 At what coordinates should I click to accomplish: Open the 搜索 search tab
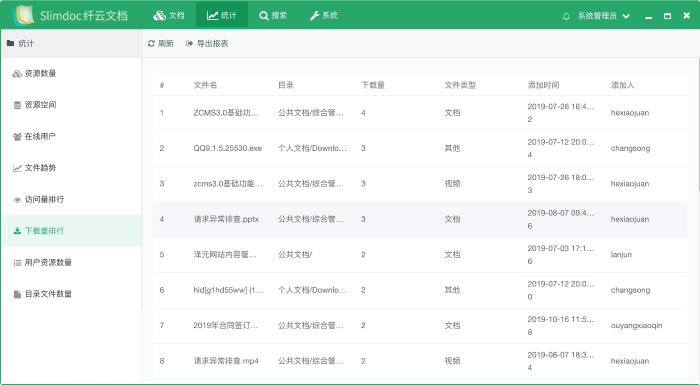point(273,15)
